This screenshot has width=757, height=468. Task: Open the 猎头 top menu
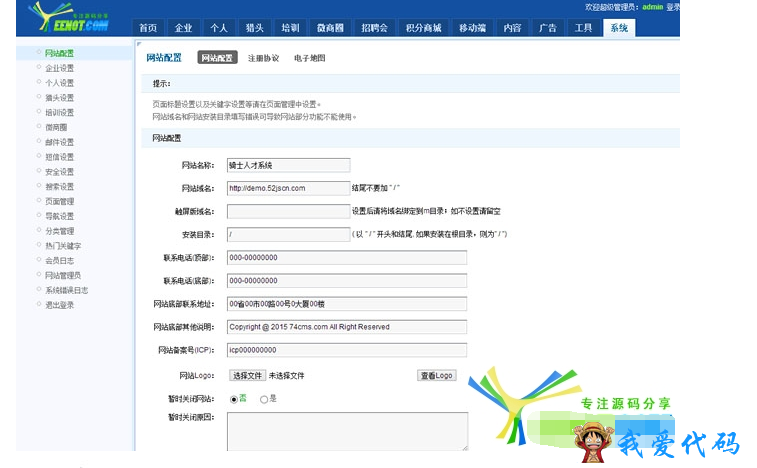pyautogui.click(x=254, y=28)
